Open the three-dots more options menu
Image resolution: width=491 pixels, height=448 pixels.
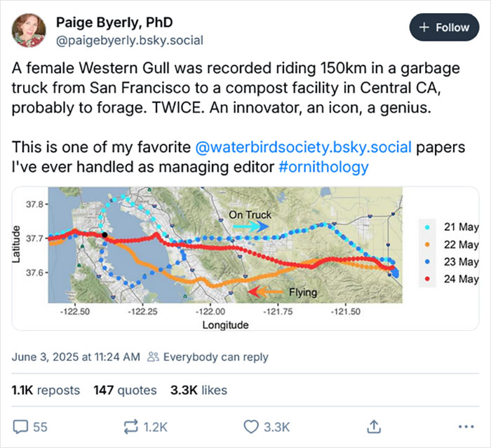pyautogui.click(x=465, y=426)
